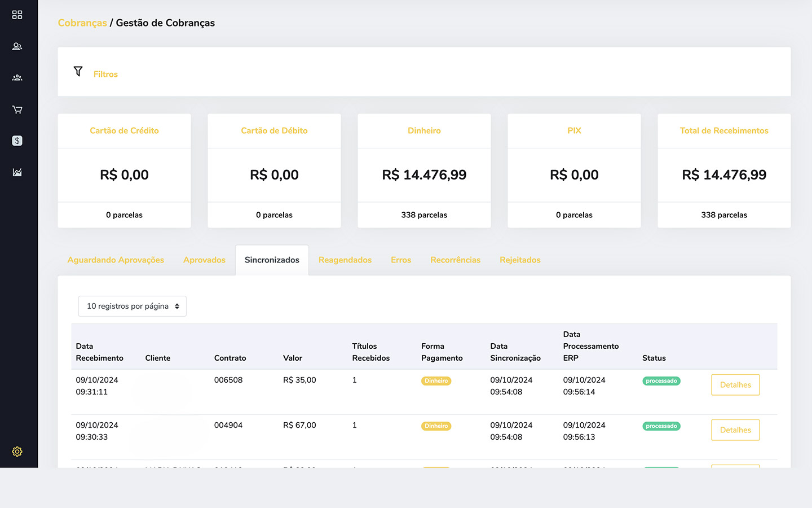This screenshot has width=812, height=508.
Task: Expand the Filtros section
Action: [x=105, y=74]
